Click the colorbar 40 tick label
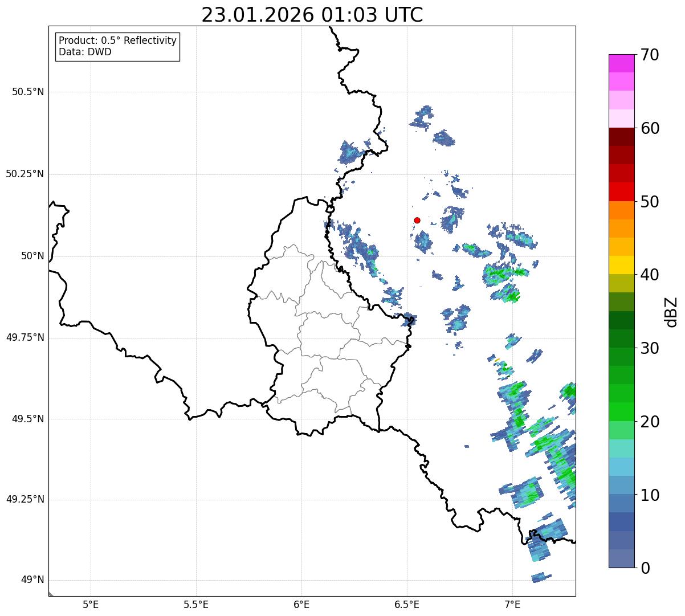 tap(650, 275)
